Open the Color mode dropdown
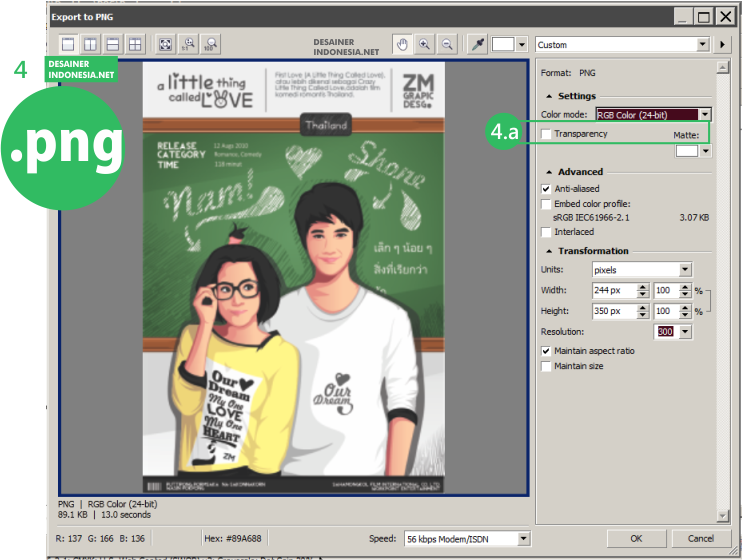This screenshot has height=560, width=742. (x=705, y=115)
